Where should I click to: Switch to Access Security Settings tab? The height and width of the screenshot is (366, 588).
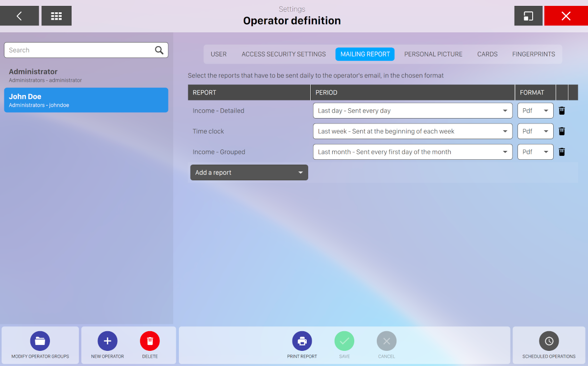(x=283, y=54)
